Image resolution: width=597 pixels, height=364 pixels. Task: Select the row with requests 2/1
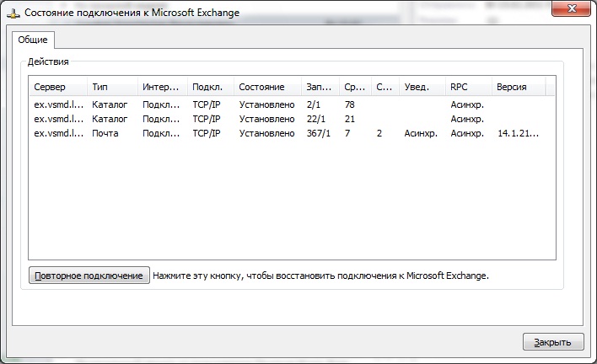[292, 104]
